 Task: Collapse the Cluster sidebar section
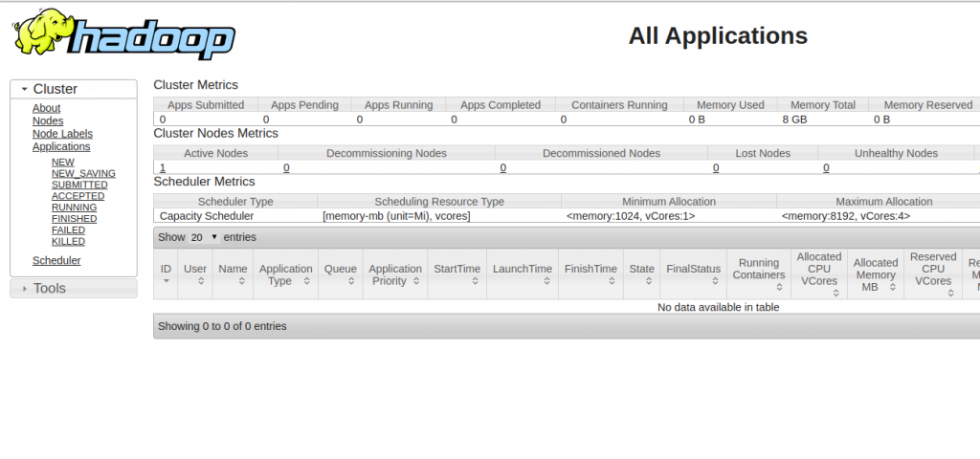[73, 89]
